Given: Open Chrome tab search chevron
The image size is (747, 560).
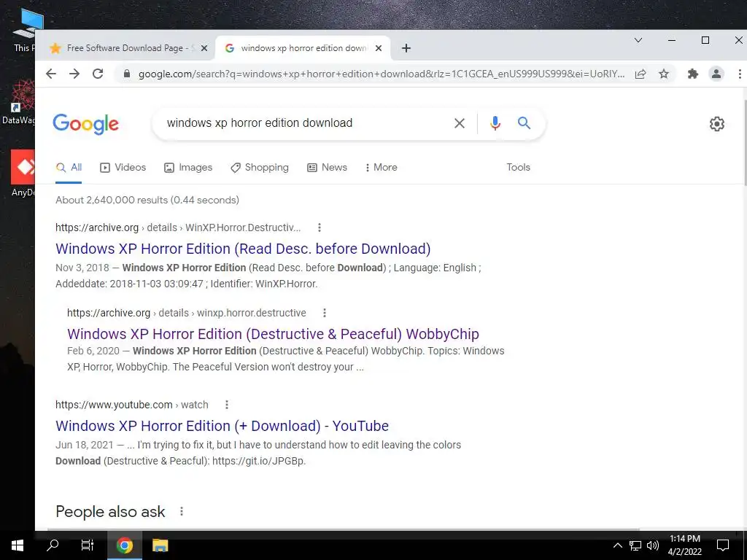Looking at the screenshot, I should (638, 41).
